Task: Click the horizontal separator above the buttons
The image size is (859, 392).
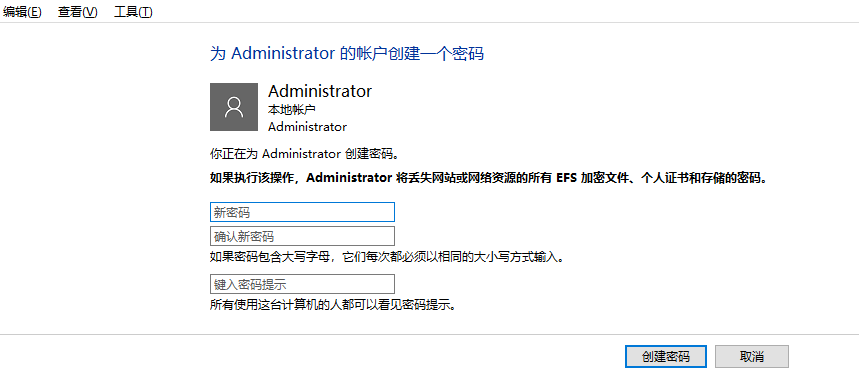Action: coord(430,334)
